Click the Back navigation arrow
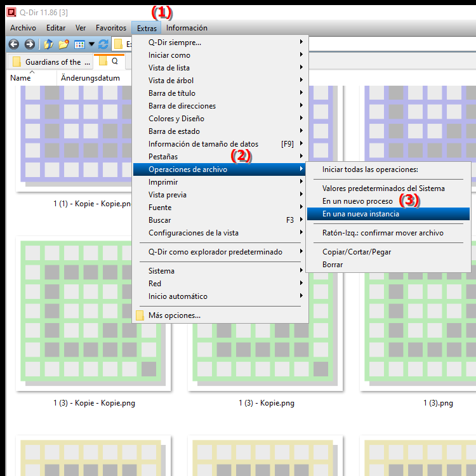The height and width of the screenshot is (476, 476). click(13, 44)
